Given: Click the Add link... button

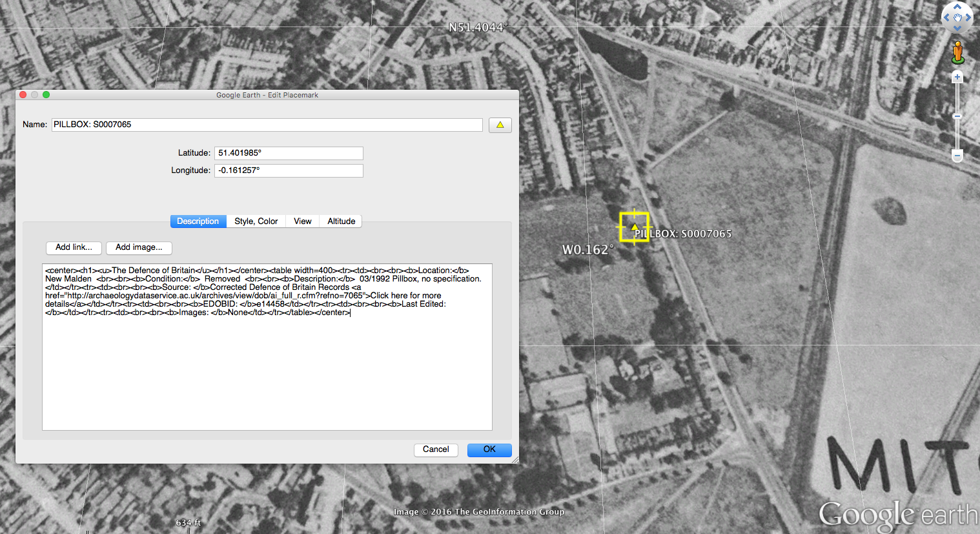Looking at the screenshot, I should tap(74, 247).
